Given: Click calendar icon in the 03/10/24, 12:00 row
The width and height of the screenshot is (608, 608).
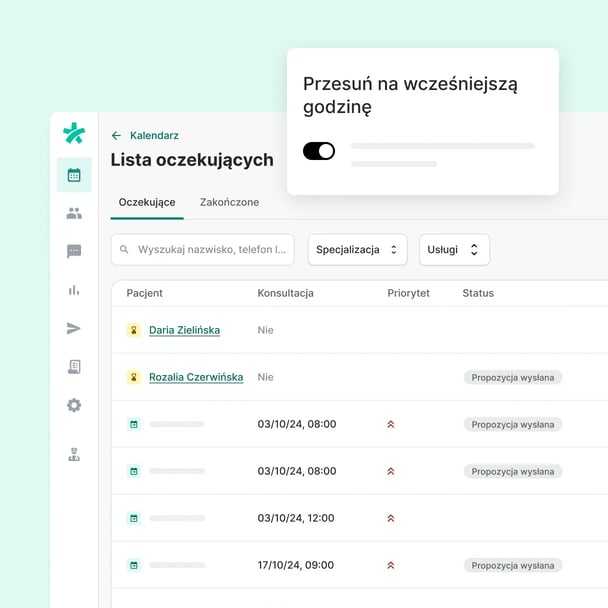Looking at the screenshot, I should pyautogui.click(x=134, y=518).
